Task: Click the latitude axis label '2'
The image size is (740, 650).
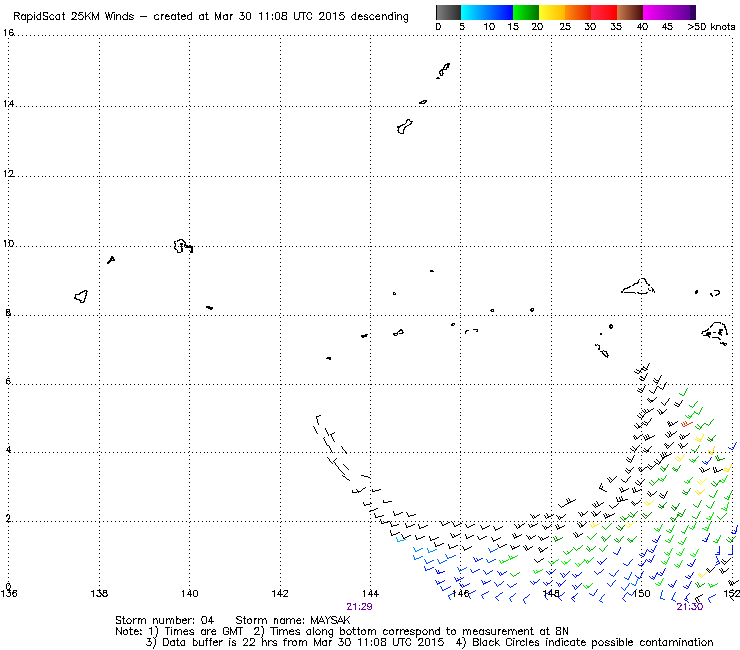Action: [8, 519]
